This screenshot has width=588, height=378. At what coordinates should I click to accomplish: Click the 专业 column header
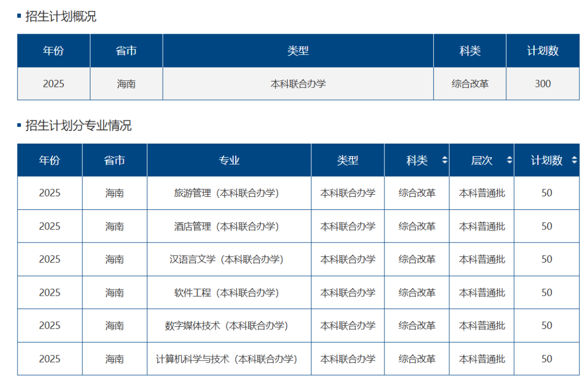point(229,160)
